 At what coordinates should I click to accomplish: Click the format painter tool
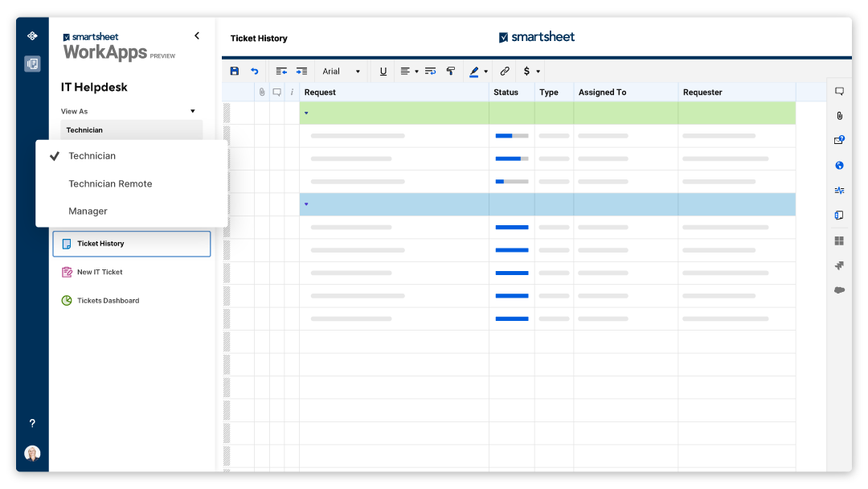[x=451, y=72]
